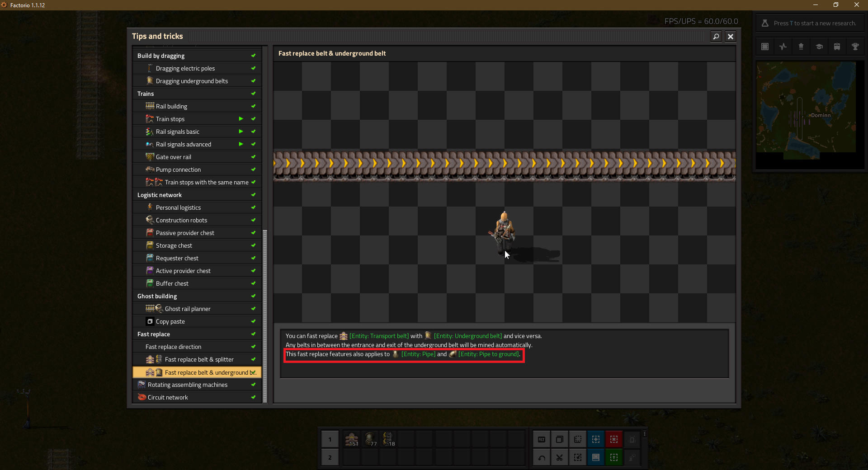Select the red deconstruction planner
868x470 pixels.
click(x=613, y=439)
